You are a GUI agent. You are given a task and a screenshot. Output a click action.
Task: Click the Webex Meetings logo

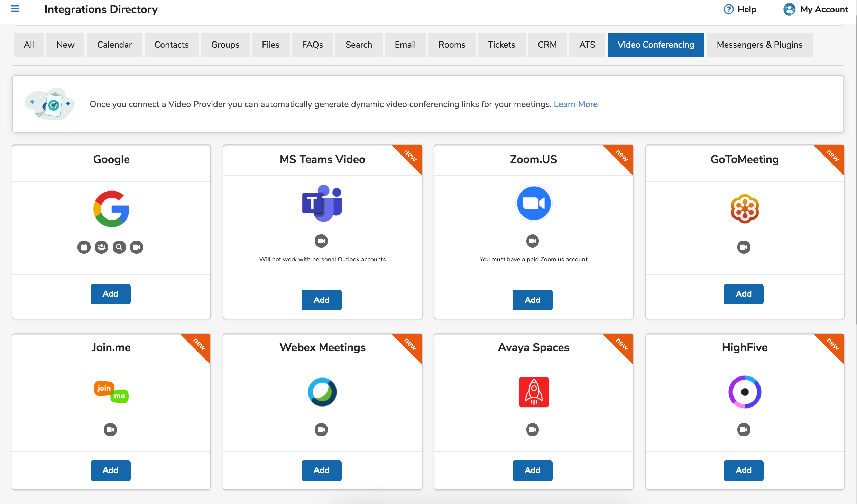pyautogui.click(x=322, y=392)
